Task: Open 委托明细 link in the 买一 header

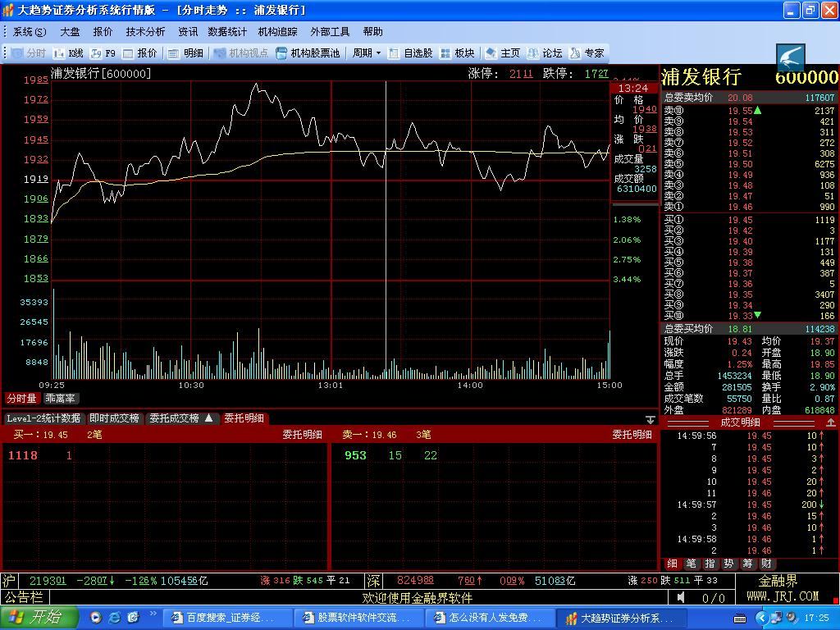Action: click(x=303, y=435)
